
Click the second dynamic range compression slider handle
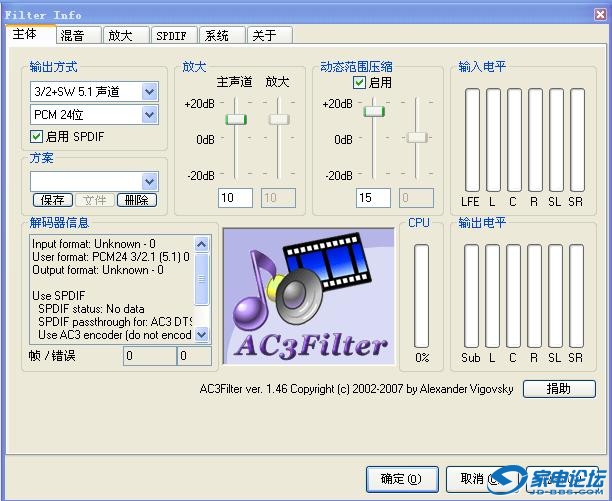pos(417,137)
